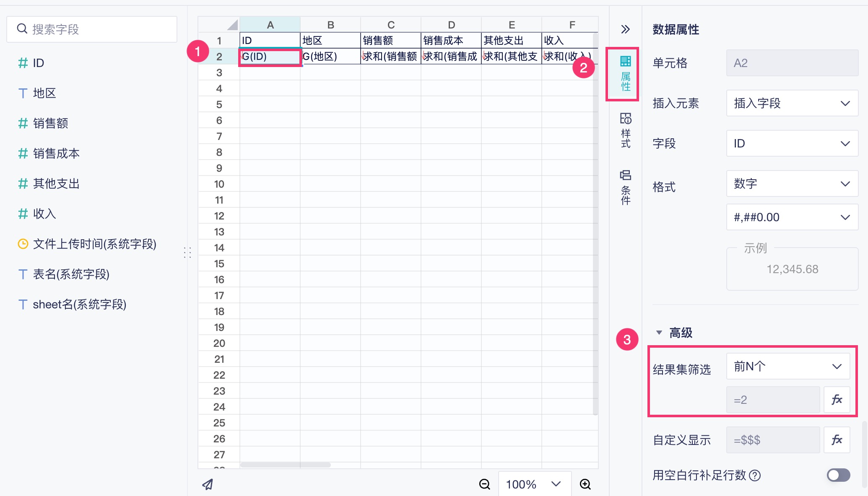
Task: Open the 前N个 result filter dropdown
Action: click(787, 367)
